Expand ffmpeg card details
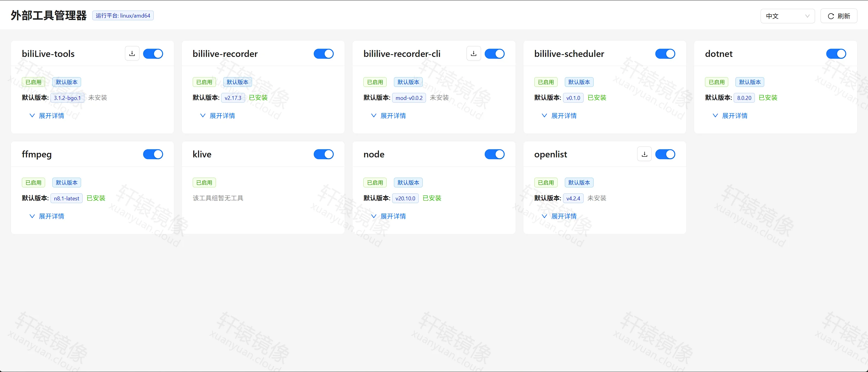868x372 pixels. tap(47, 216)
